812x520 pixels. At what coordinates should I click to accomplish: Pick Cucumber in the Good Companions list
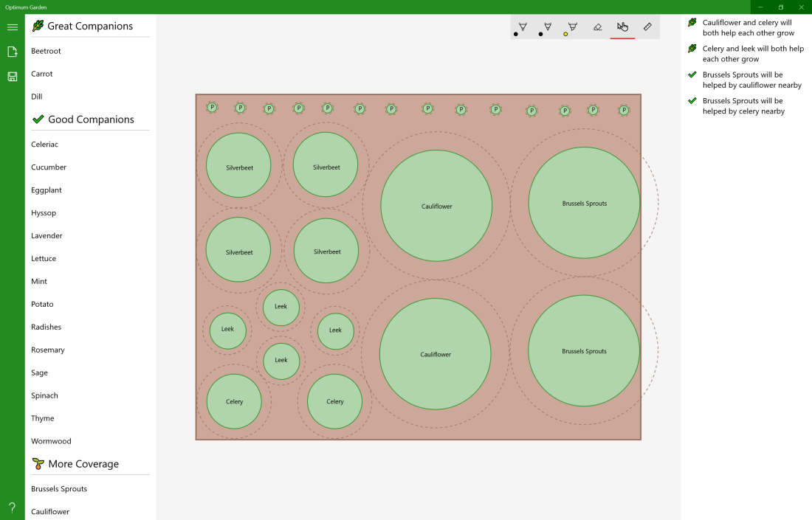(x=49, y=167)
